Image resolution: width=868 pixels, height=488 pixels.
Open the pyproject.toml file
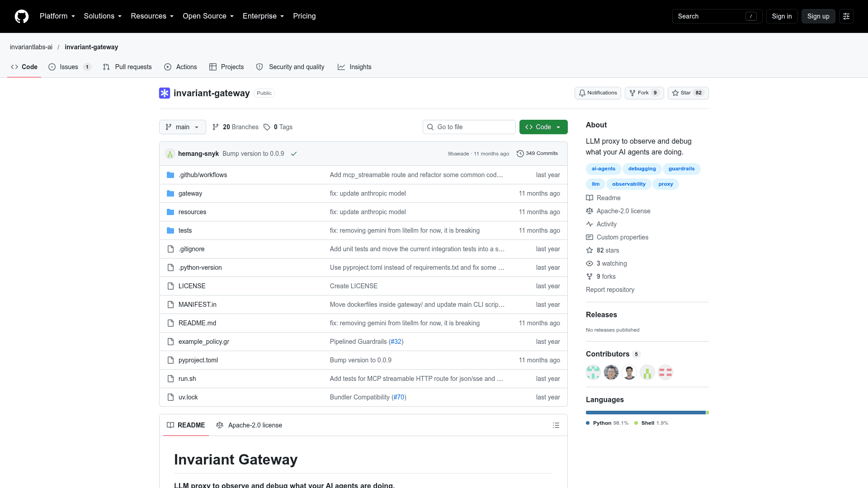click(198, 360)
